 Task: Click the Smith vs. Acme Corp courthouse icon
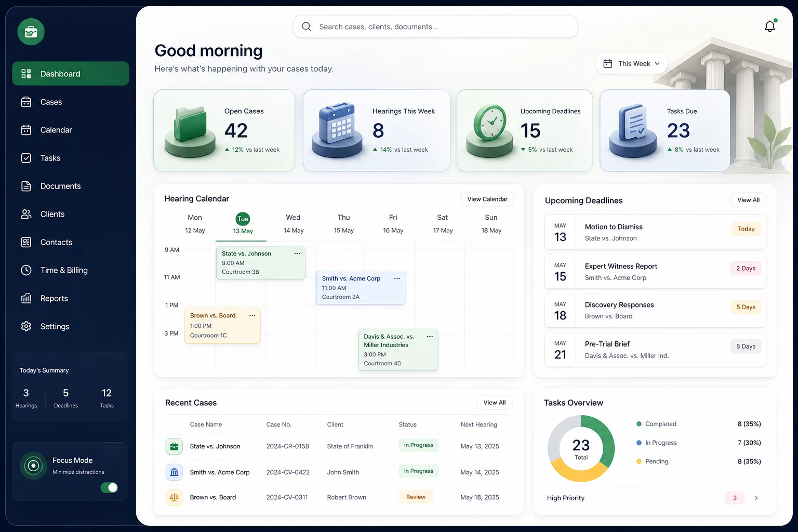tap(174, 472)
